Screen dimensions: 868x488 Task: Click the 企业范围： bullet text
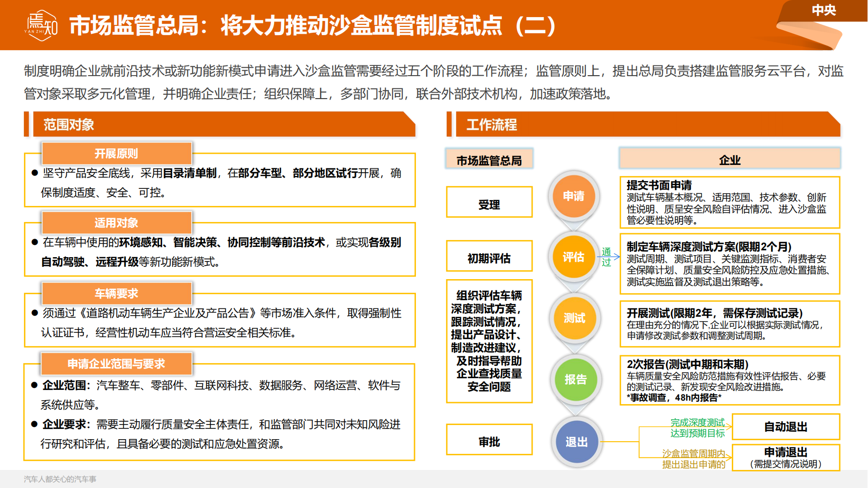coord(66,386)
